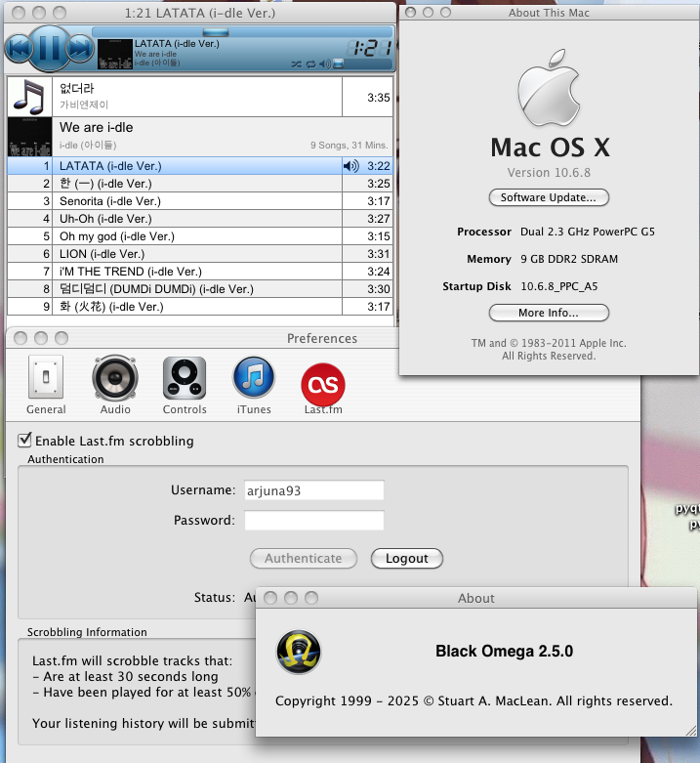Skip to the next track

(80, 49)
